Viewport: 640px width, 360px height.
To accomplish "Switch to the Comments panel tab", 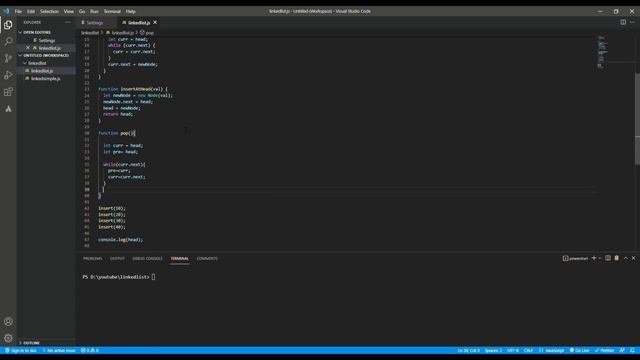I will [x=207, y=258].
